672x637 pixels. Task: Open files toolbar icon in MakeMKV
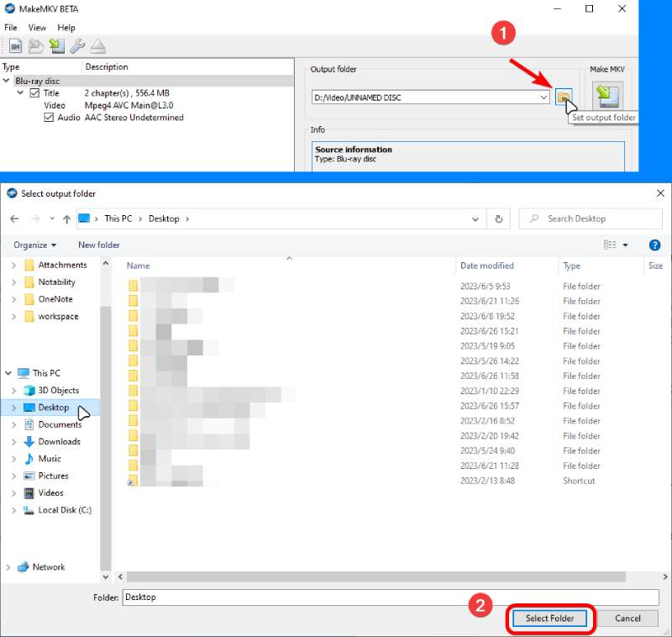tap(15, 46)
